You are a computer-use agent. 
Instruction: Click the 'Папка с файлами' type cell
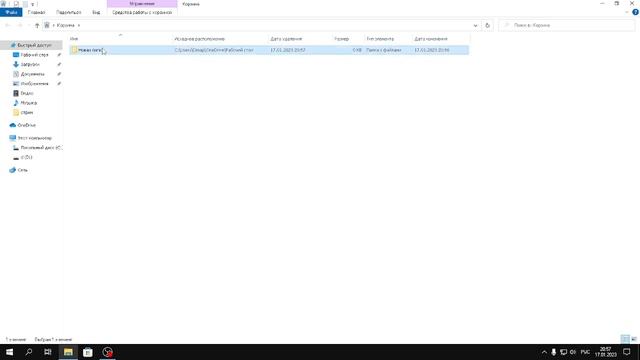point(384,50)
